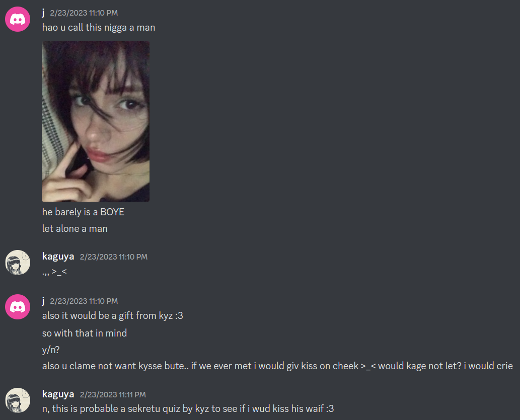Open the attached photo image in full view
This screenshot has width=520, height=420.
[96, 121]
